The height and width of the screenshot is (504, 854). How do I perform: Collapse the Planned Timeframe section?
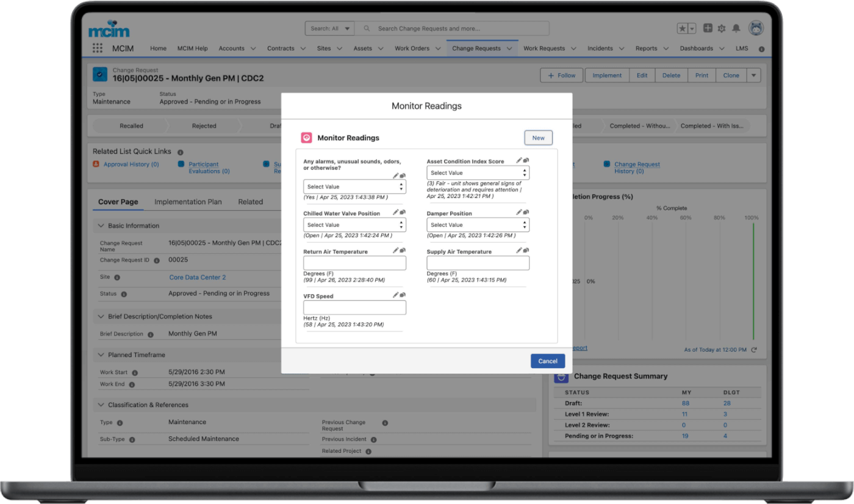click(x=101, y=355)
